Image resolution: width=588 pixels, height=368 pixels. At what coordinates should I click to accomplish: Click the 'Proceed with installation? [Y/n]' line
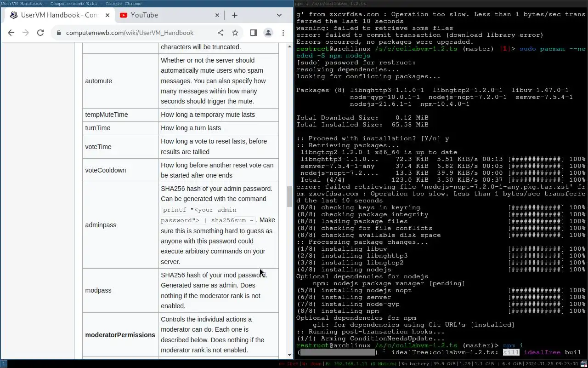click(373, 138)
